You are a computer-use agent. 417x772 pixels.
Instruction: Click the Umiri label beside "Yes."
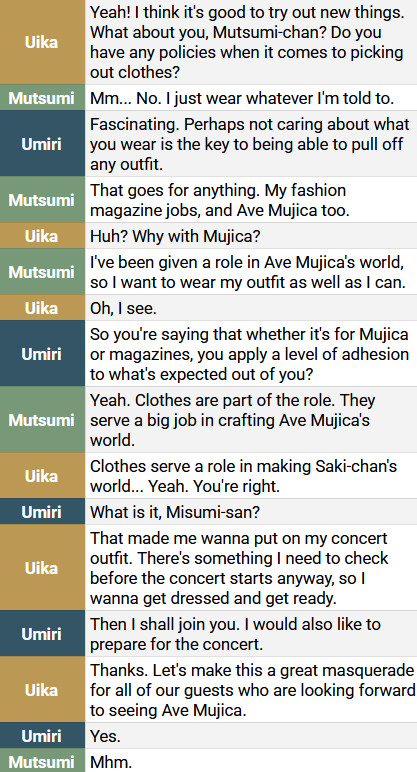pyautogui.click(x=42, y=736)
